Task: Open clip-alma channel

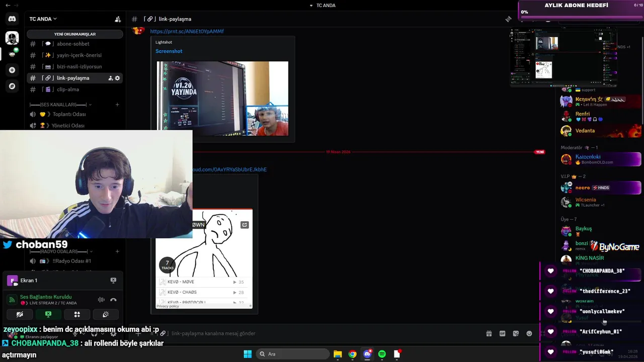Action: tap(74, 89)
